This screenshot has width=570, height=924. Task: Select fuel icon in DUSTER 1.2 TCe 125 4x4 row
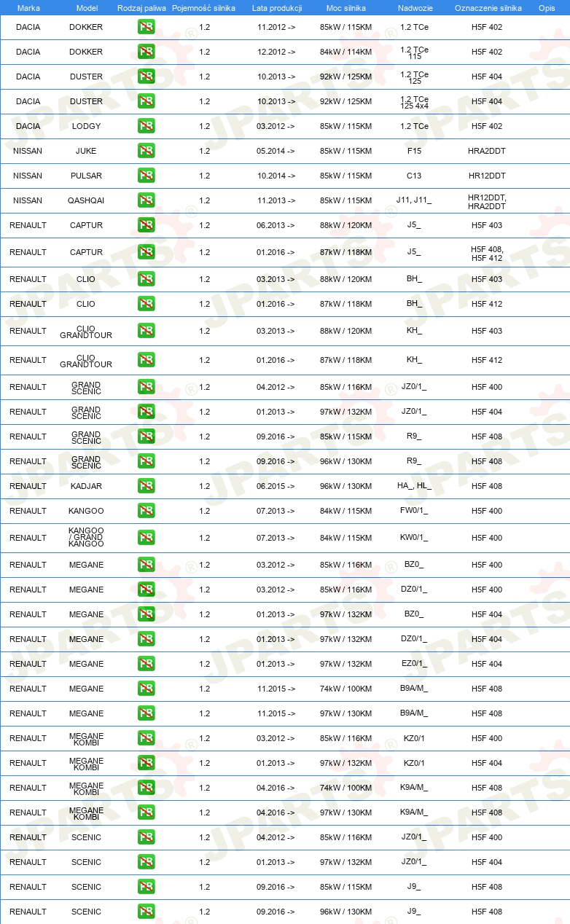tap(146, 101)
